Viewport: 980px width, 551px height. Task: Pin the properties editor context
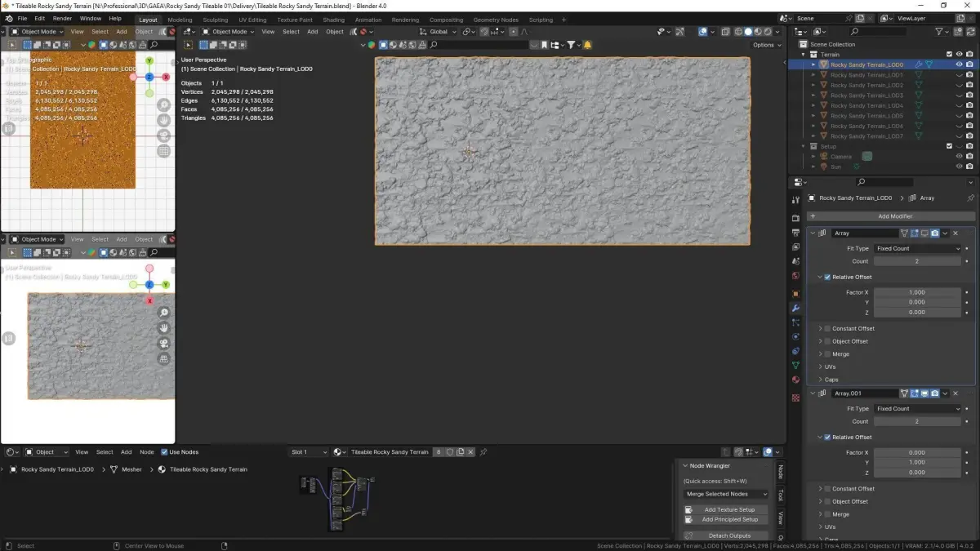[970, 198]
